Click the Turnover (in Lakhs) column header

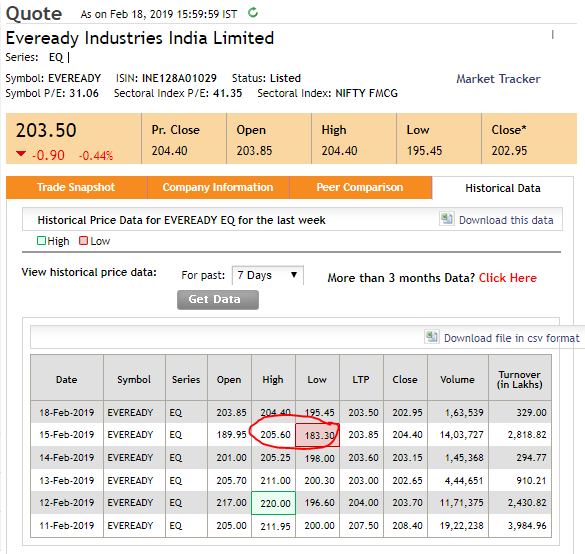(x=520, y=379)
